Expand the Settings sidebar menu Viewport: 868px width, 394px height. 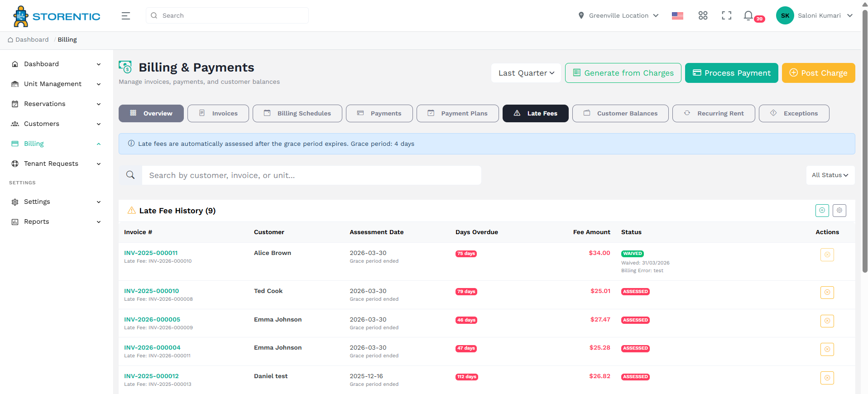point(56,202)
